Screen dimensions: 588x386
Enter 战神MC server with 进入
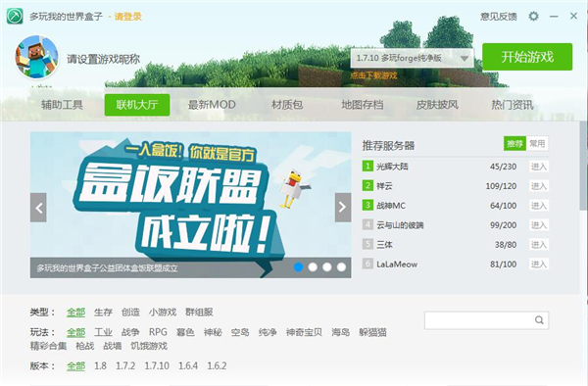[x=538, y=206]
